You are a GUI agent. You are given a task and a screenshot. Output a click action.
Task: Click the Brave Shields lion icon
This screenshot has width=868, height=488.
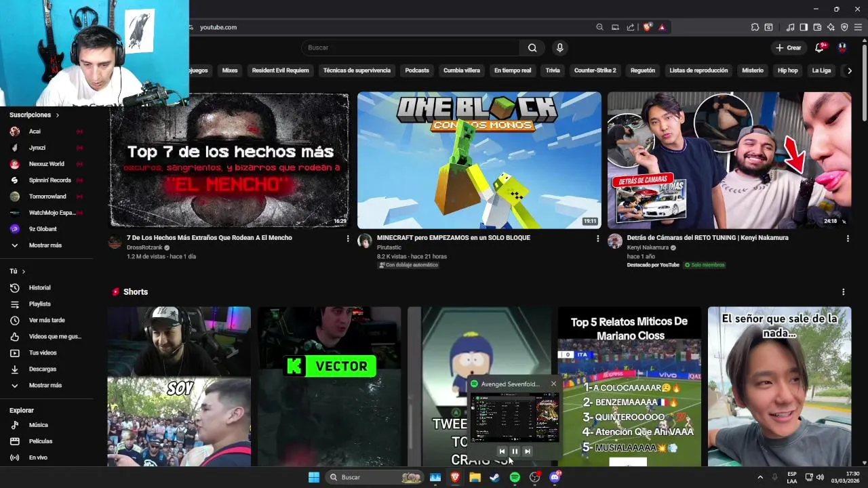pyautogui.click(x=648, y=27)
